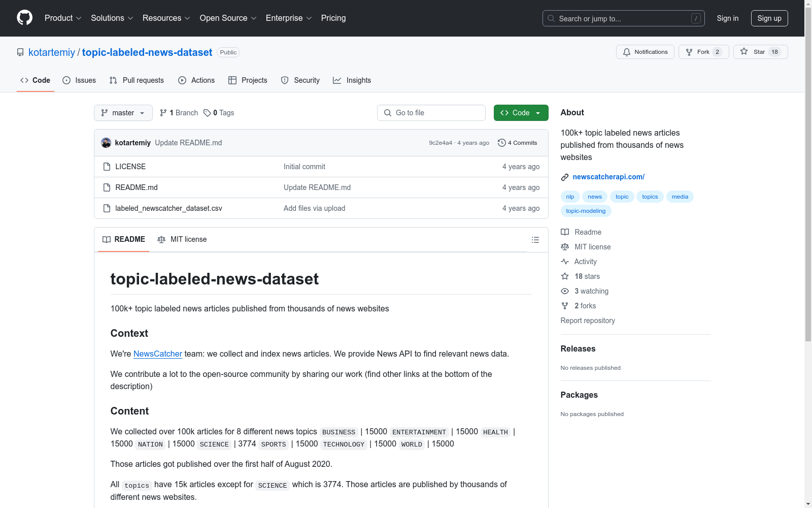Image resolution: width=812 pixels, height=508 pixels.
Task: View the 0 Tags list
Action: click(x=219, y=113)
